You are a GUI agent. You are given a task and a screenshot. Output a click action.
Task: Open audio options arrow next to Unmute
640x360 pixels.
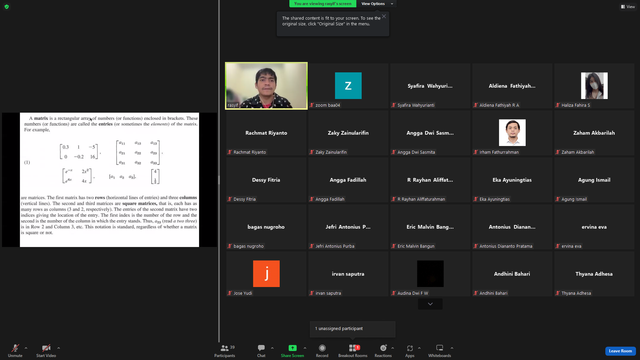(26, 348)
